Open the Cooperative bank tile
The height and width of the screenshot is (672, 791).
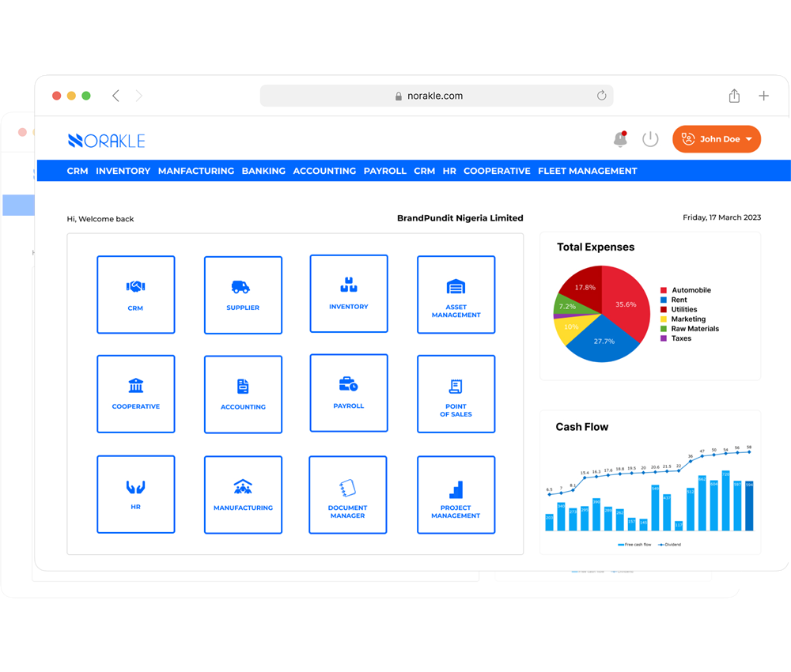[x=135, y=394]
